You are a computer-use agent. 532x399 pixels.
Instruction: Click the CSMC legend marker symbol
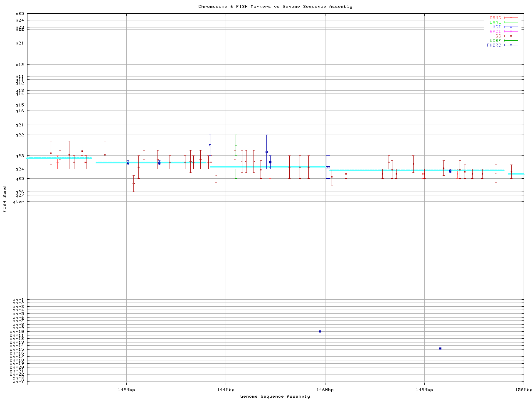click(x=511, y=18)
